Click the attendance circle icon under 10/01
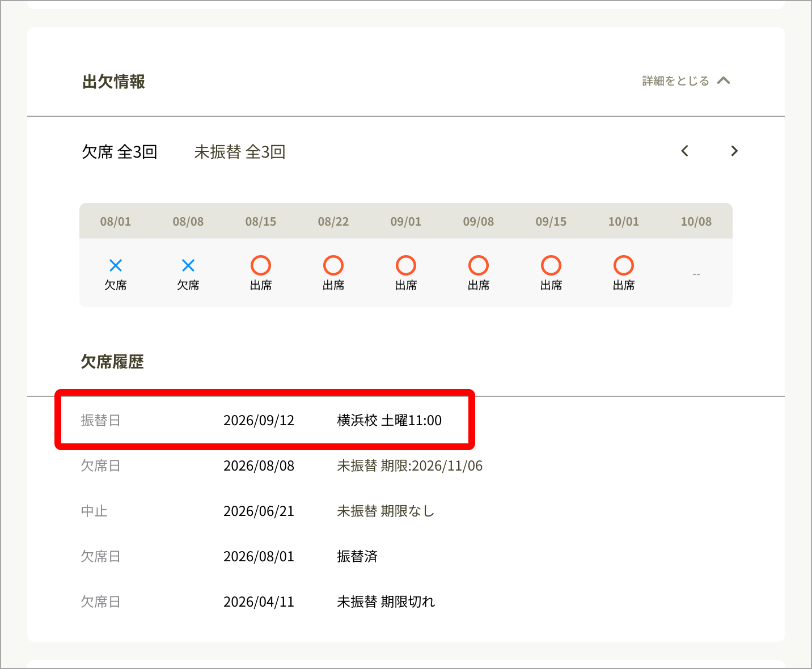Viewport: 812px width, 669px height. point(624,265)
